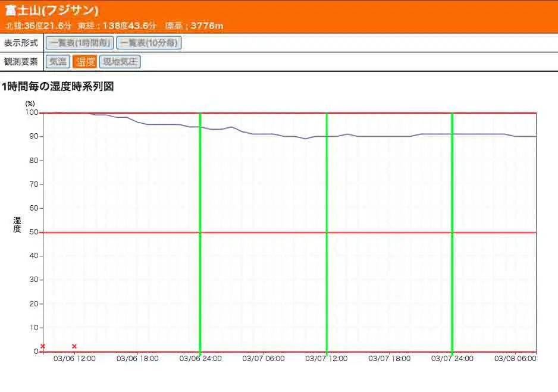The image size is (558, 392).
Task: Click the 03/06 18:00 axis label
Action: pyautogui.click(x=137, y=359)
